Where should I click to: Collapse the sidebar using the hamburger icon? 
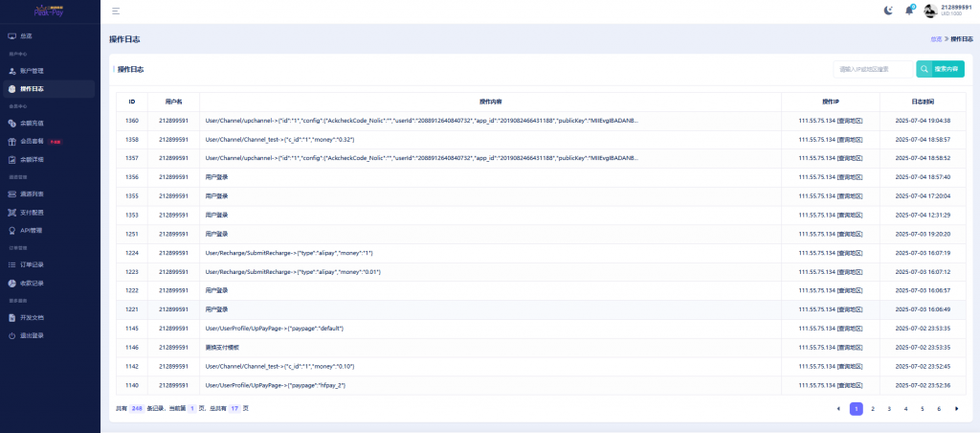point(116,11)
